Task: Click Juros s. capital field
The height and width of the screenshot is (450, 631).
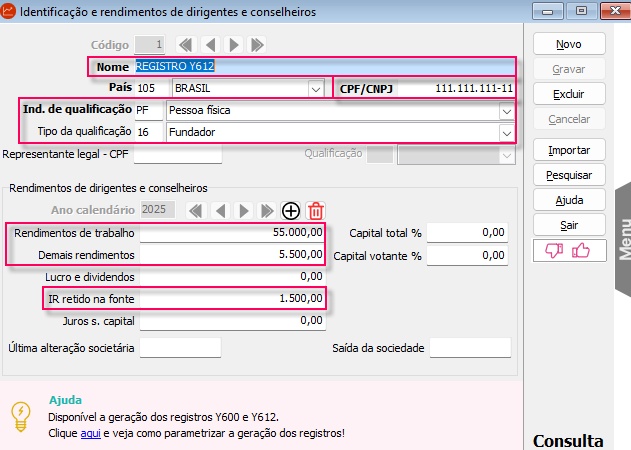Action: (x=233, y=321)
